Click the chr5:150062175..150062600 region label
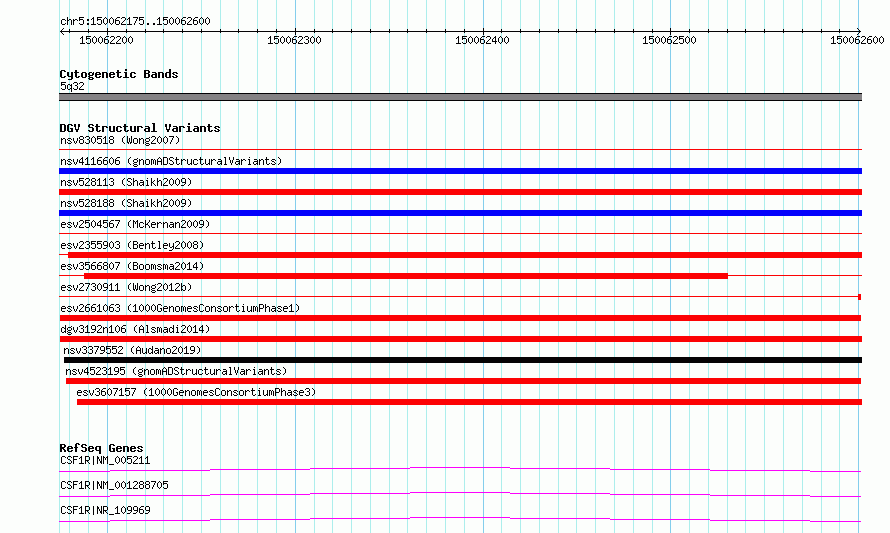The height and width of the screenshot is (533, 890). pyautogui.click(x=135, y=21)
